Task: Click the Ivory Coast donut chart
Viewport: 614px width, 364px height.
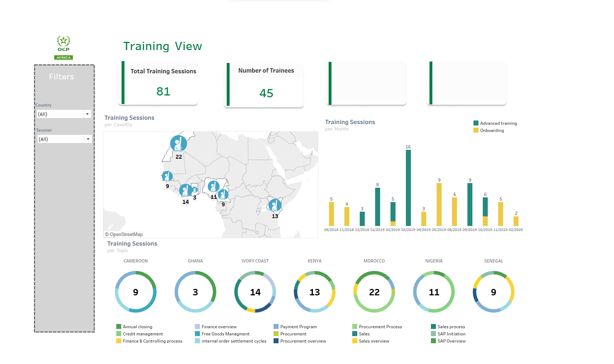Action: 255,292
